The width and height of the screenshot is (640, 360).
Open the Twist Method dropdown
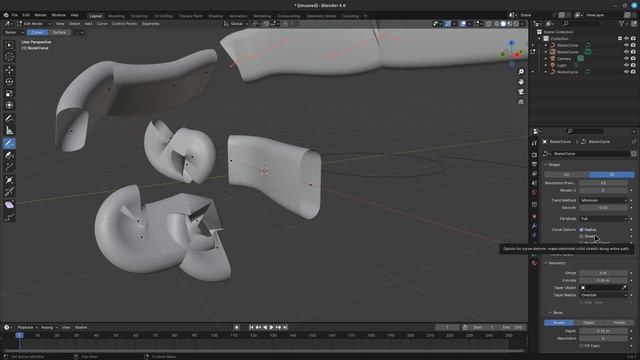point(603,200)
